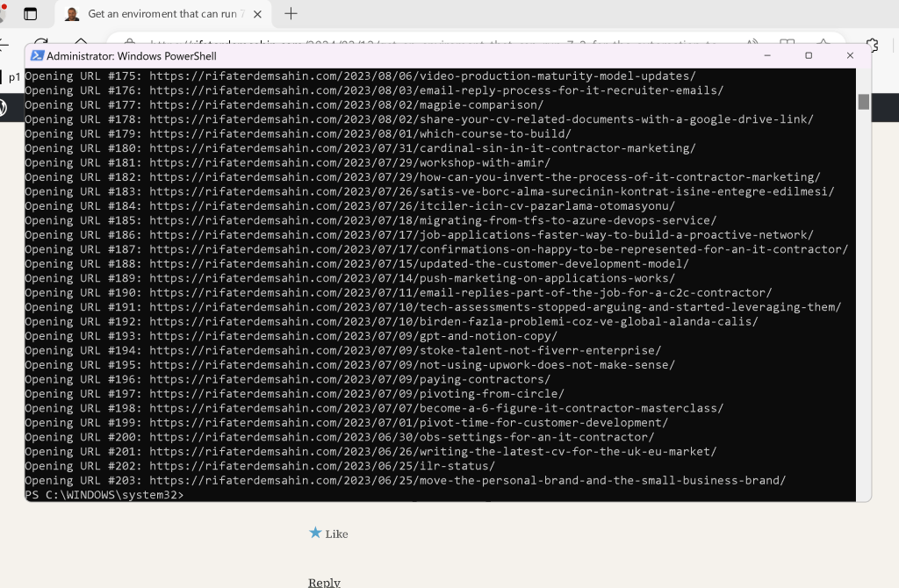Click the URL #195 not-using-upwork line
This screenshot has height=588, width=899.
coord(349,364)
